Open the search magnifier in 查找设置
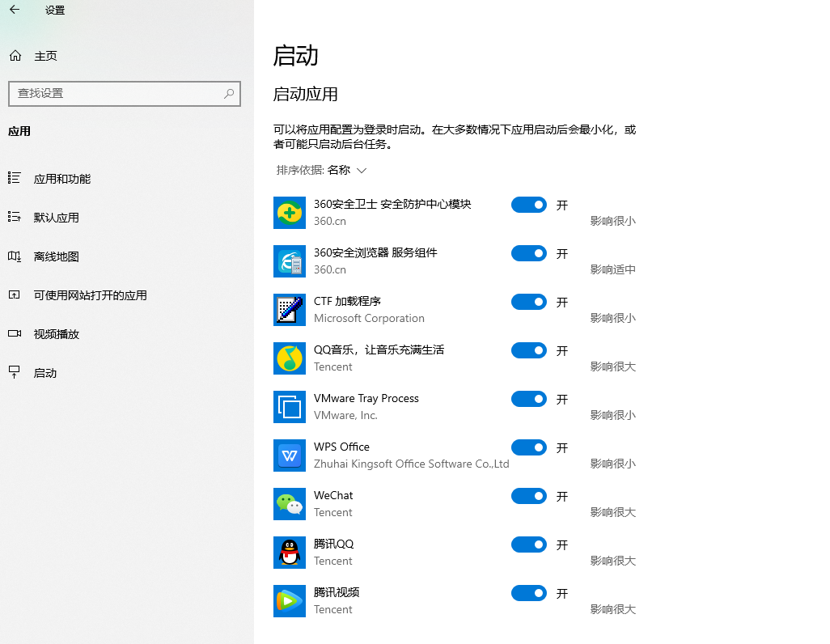The width and height of the screenshot is (830, 644). (x=229, y=93)
